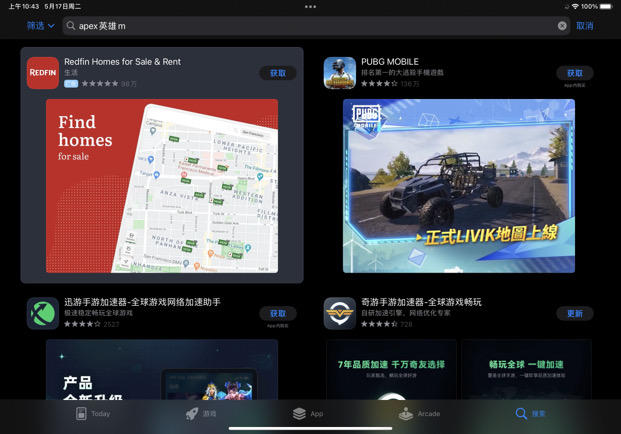The image size is (621, 434).
Task: Open the Find homes for sale preview
Action: tap(162, 186)
